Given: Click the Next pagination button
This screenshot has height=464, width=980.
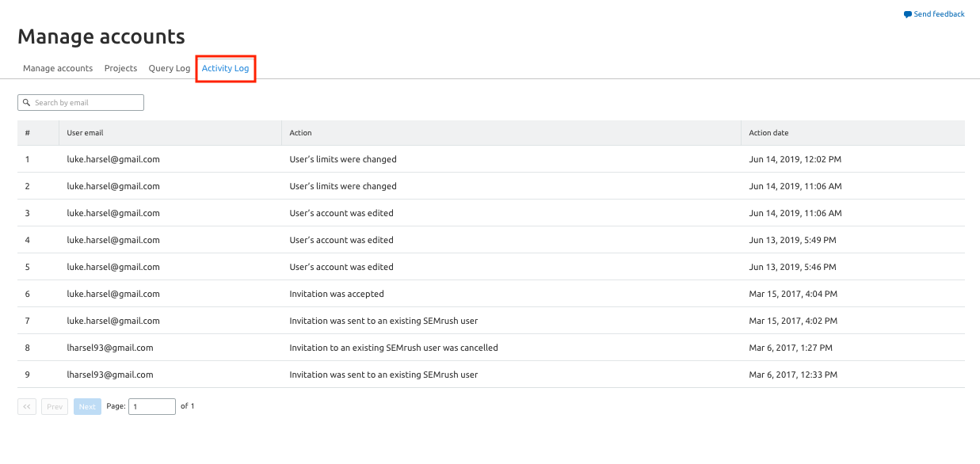Looking at the screenshot, I should pyautogui.click(x=87, y=406).
